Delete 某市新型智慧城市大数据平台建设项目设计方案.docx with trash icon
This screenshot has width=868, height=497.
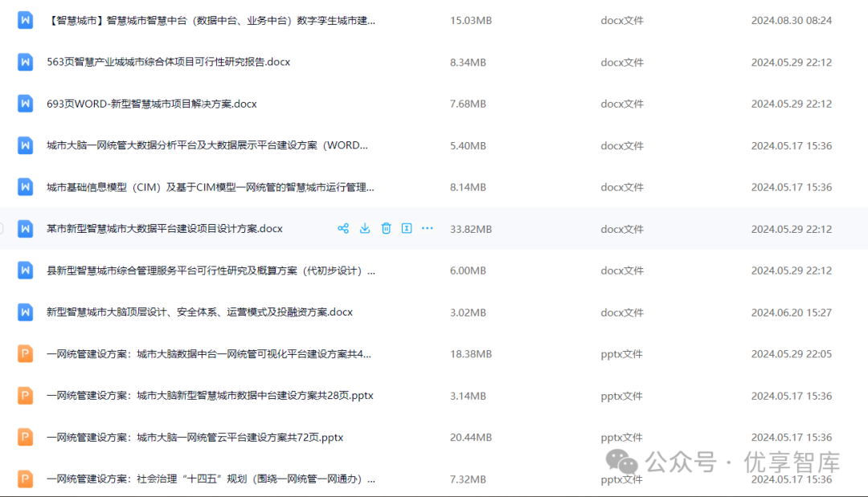(386, 228)
